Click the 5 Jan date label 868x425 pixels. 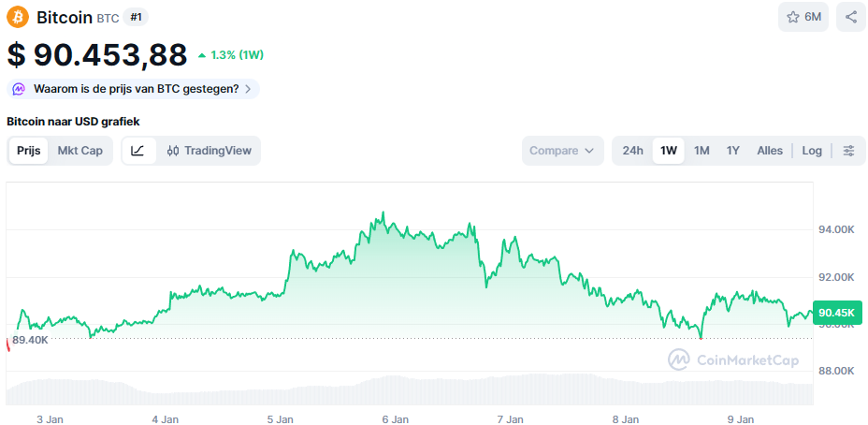point(280,419)
